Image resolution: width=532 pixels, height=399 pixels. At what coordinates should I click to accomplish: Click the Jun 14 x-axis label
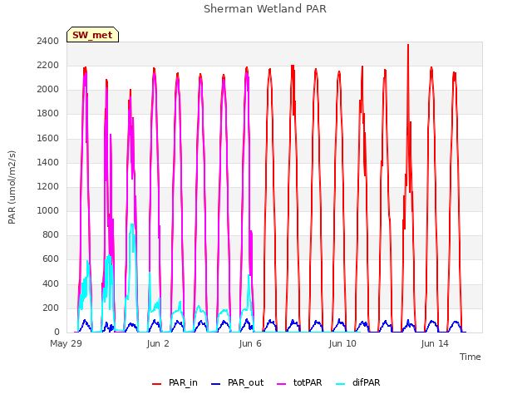pos(435,343)
